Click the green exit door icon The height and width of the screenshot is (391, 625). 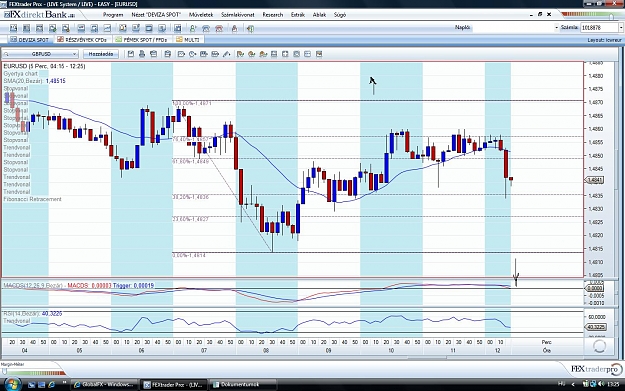(x=250, y=28)
